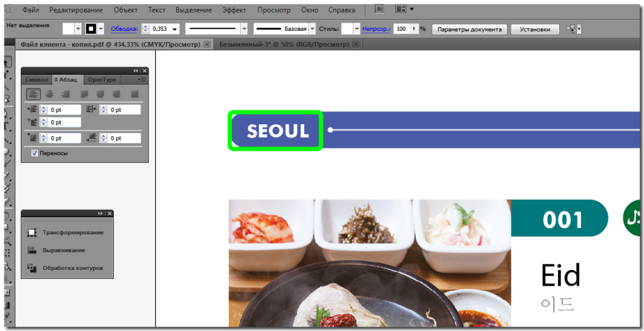Screen dimensions: 644x331
Task: Select align left paragraph icon
Action: pos(34,94)
